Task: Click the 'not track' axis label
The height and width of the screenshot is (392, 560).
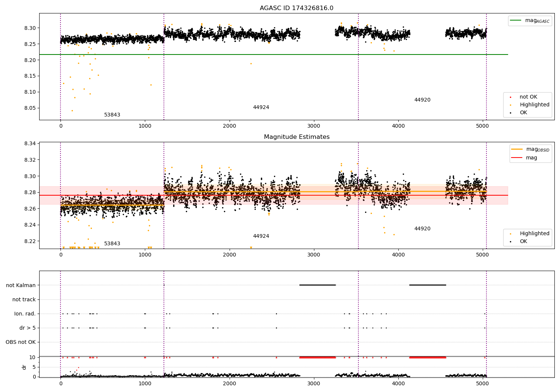Action: [x=24, y=299]
